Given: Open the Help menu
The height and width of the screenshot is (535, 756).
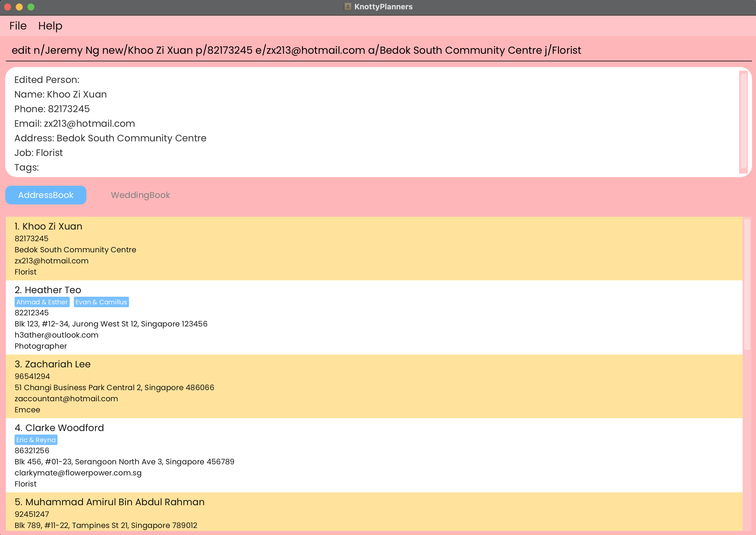Looking at the screenshot, I should pos(50,26).
